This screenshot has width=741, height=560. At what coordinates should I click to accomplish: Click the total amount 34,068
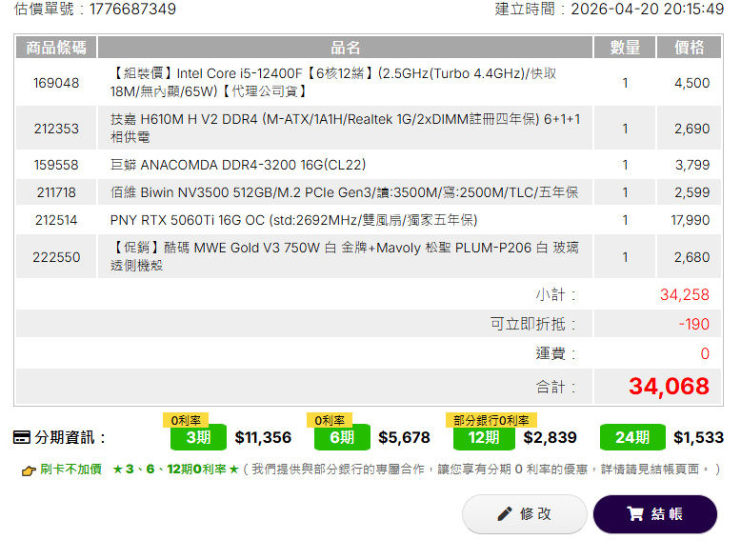pyautogui.click(x=670, y=387)
